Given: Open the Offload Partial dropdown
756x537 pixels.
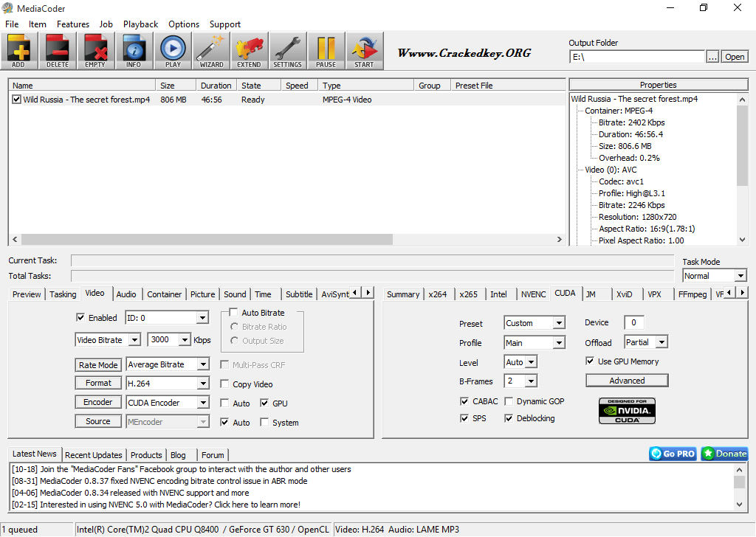Looking at the screenshot, I should pos(662,342).
